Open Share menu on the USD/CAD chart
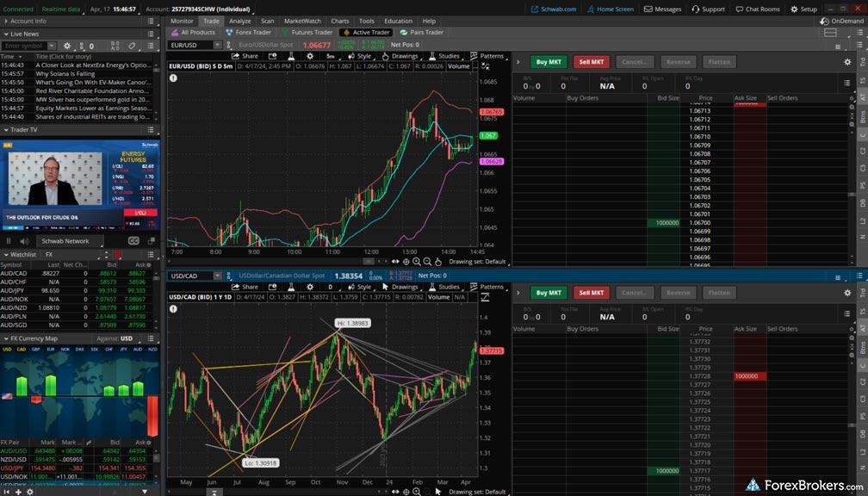This screenshot has width=868, height=496. click(245, 287)
